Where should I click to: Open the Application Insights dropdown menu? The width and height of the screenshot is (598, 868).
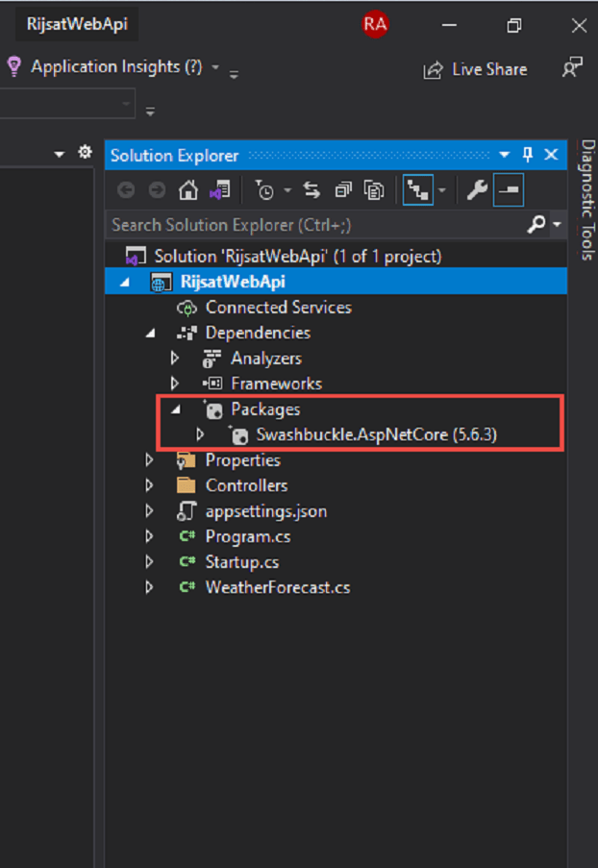215,67
